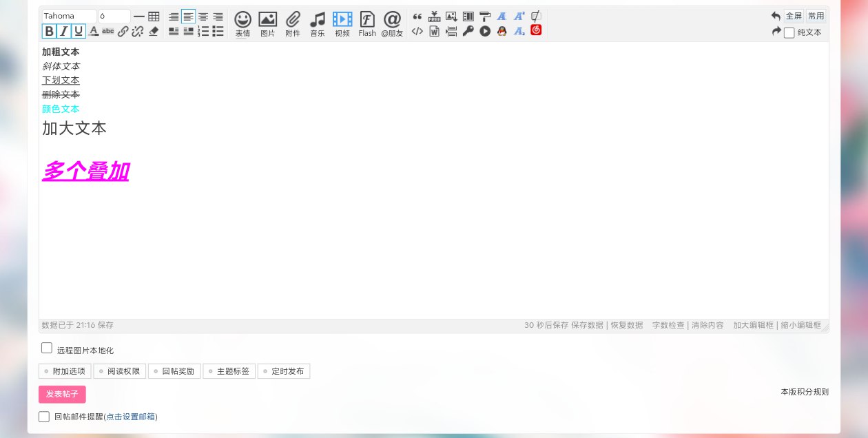Viewport: 868px width, 438px height.
Task: Insert an unordered bullet list
Action: (218, 31)
